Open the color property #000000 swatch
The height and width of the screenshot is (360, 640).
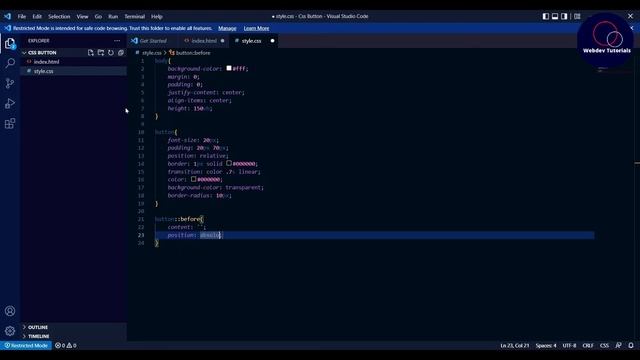click(x=193, y=179)
